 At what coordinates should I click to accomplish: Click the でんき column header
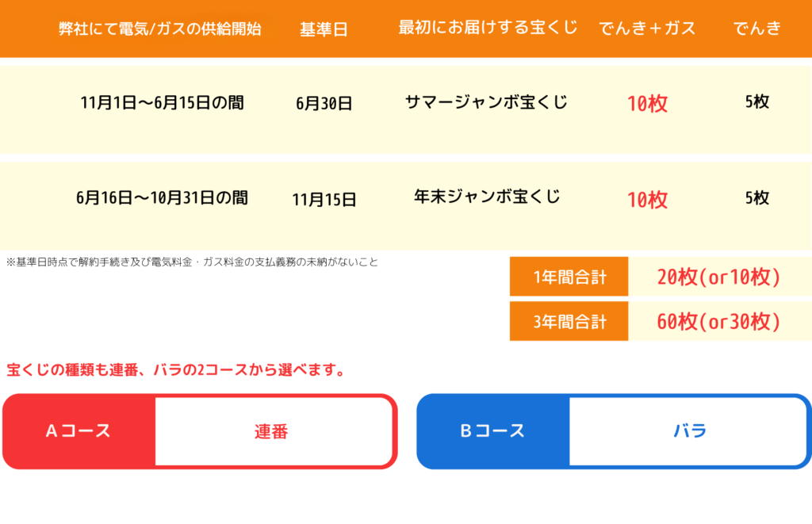757,28
